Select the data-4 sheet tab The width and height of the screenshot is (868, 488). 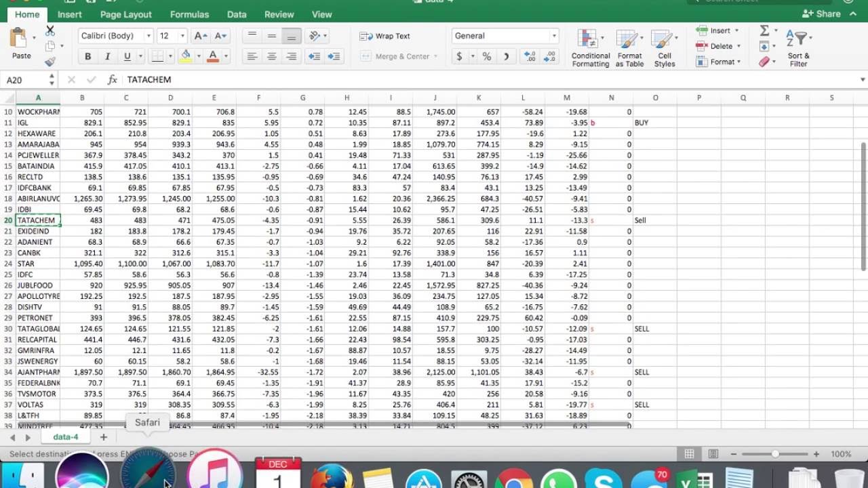click(66, 437)
